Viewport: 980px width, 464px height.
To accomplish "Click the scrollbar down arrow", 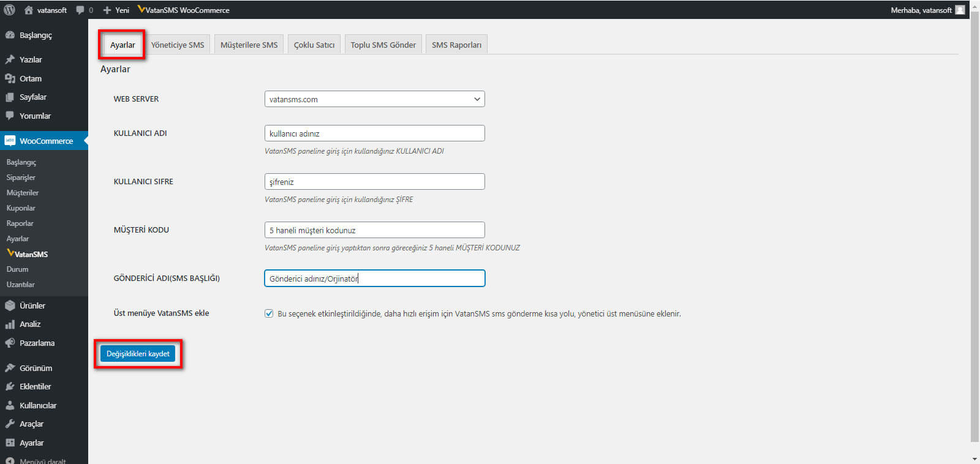I will (x=974, y=458).
